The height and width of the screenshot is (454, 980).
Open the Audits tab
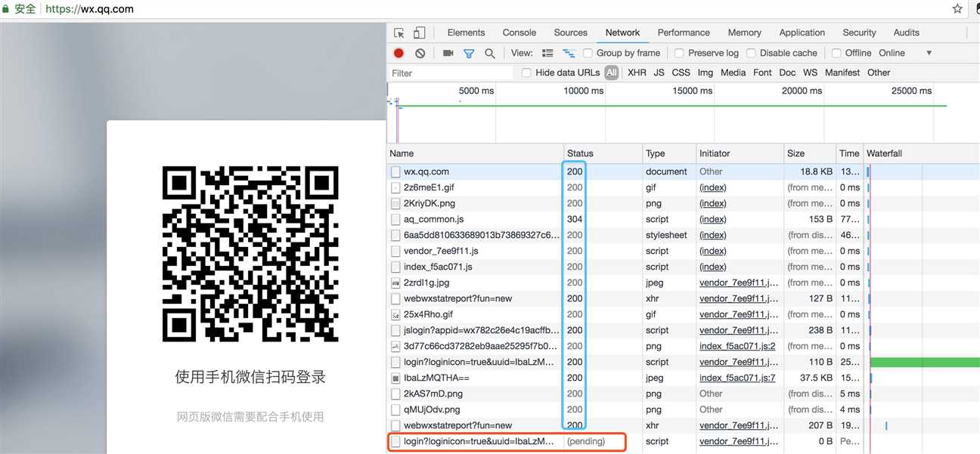tap(906, 32)
